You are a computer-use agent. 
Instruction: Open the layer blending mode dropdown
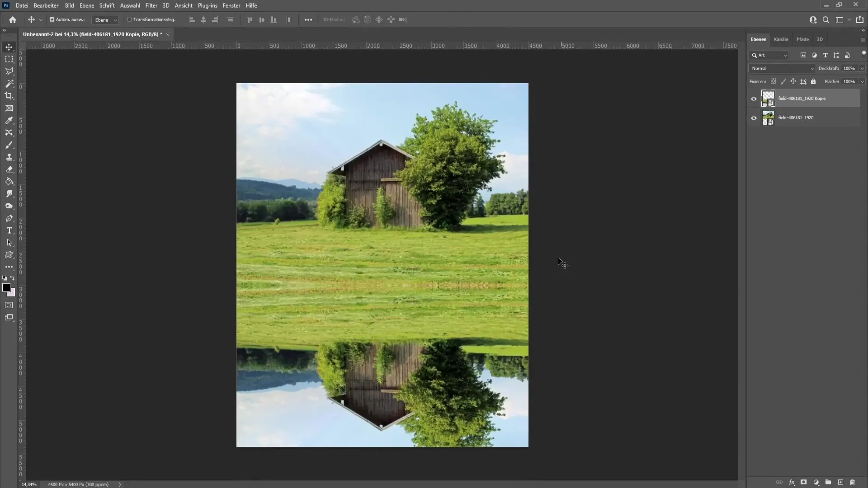tap(782, 68)
